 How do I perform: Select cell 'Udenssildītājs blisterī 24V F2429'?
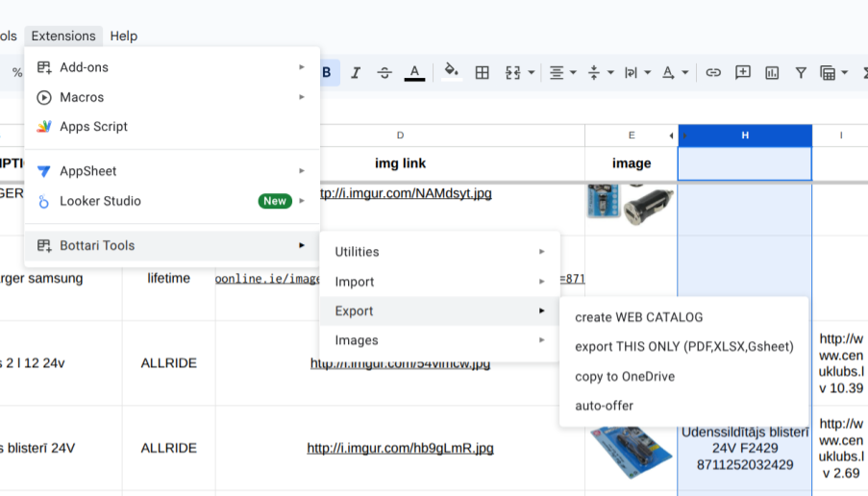coord(745,448)
